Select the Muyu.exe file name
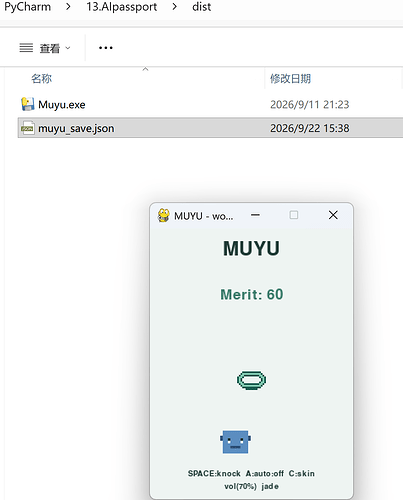 (x=62, y=105)
